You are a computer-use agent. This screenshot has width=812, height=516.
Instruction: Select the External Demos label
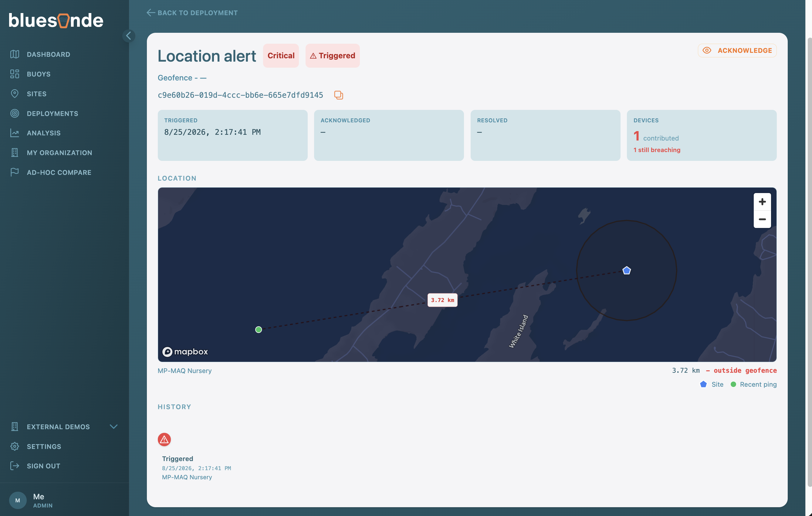[58, 427]
